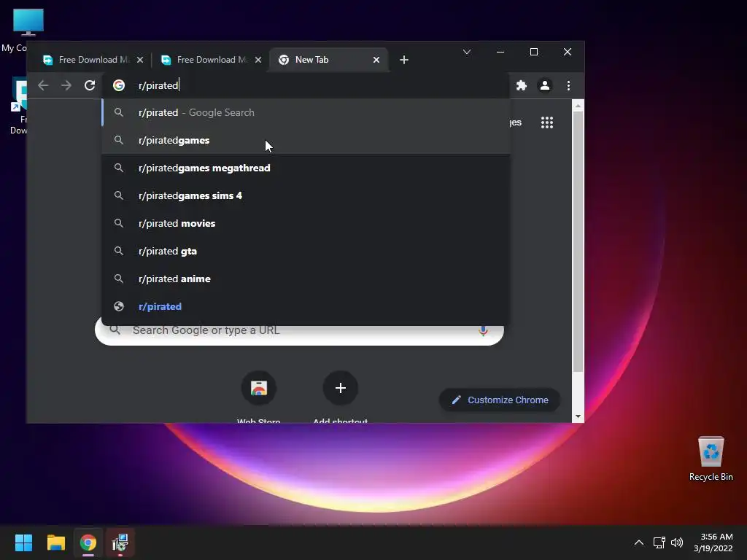Pick the r/pirated movies suggestion
The image size is (747, 560).
tap(306, 223)
